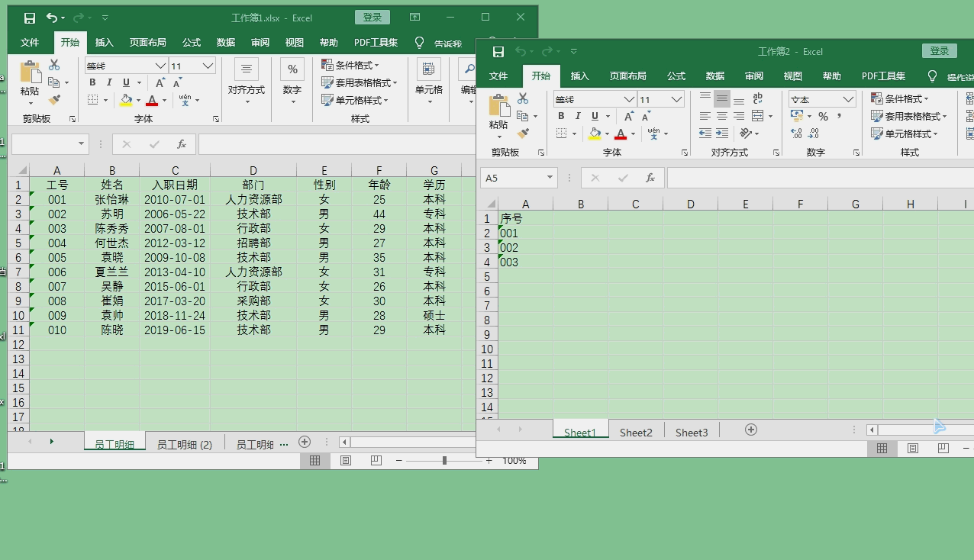Click Undo arrow in 工作簿1.xlsx title bar
This screenshot has height=560, width=974.
coord(51,18)
